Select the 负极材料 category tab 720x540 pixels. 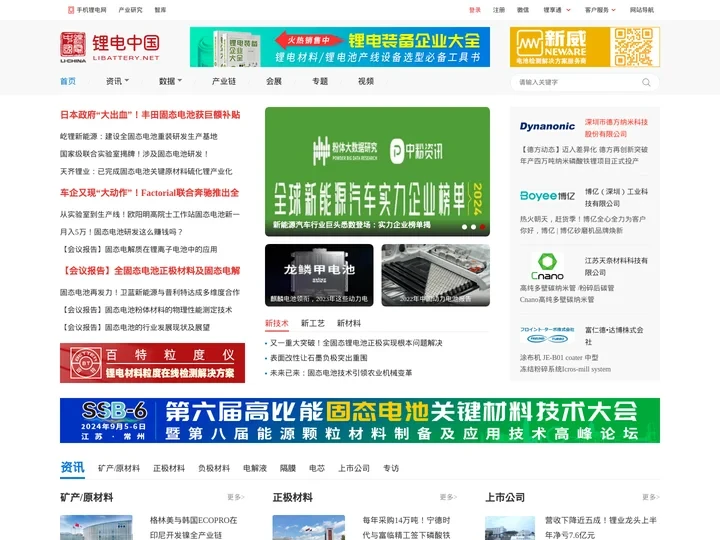point(214,468)
